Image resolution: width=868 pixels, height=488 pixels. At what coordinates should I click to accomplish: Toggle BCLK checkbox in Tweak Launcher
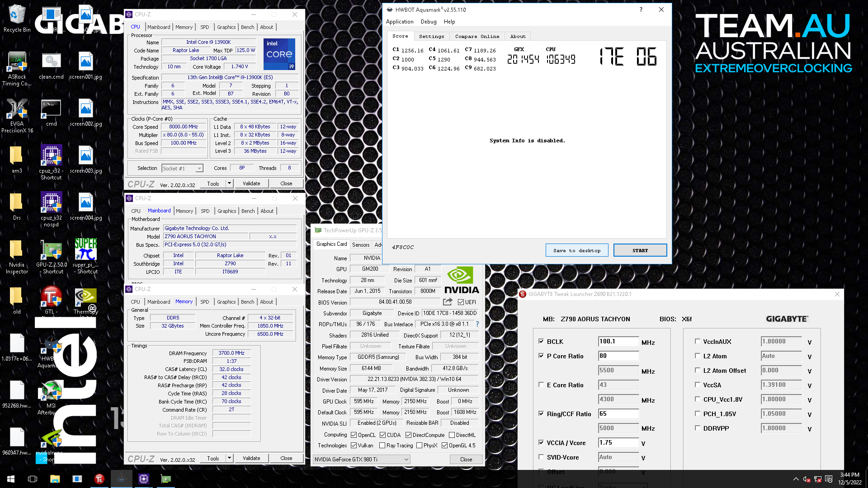541,341
